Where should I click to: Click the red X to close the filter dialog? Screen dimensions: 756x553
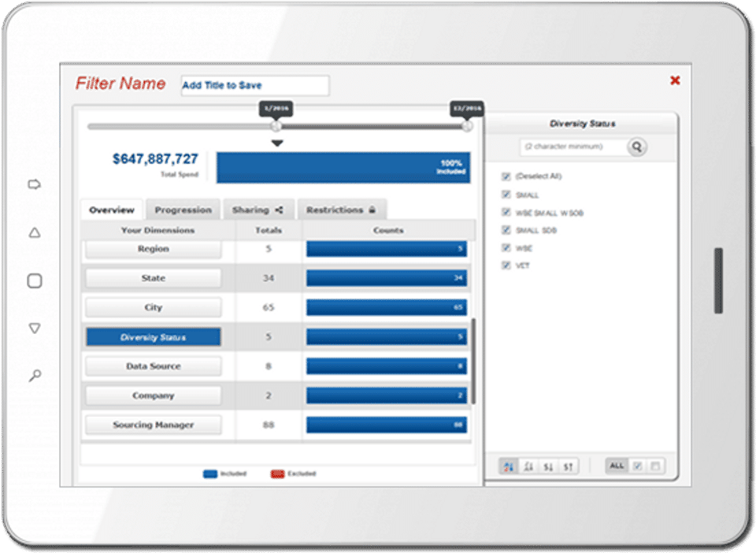(675, 80)
